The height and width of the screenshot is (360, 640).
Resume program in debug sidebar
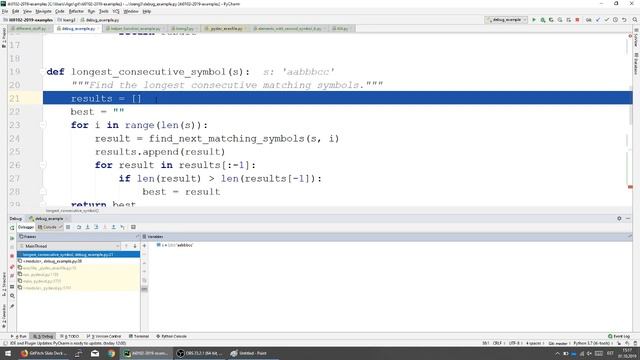(x=12, y=238)
